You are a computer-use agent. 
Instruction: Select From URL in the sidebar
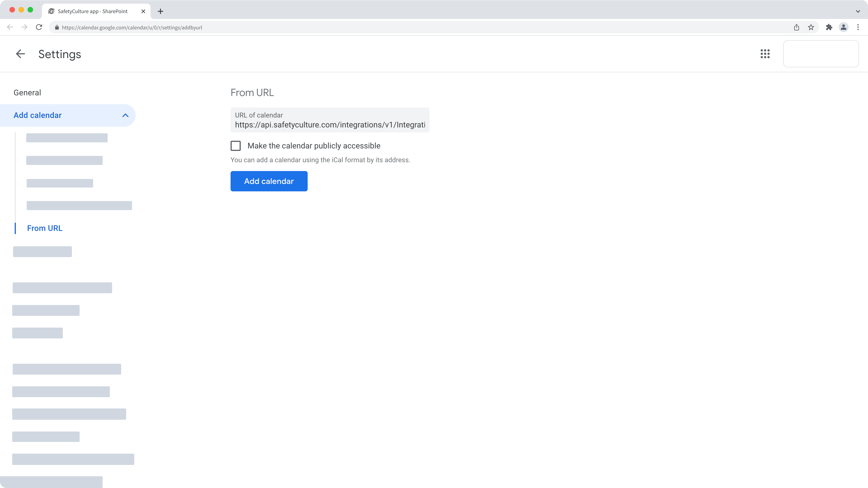(x=45, y=228)
